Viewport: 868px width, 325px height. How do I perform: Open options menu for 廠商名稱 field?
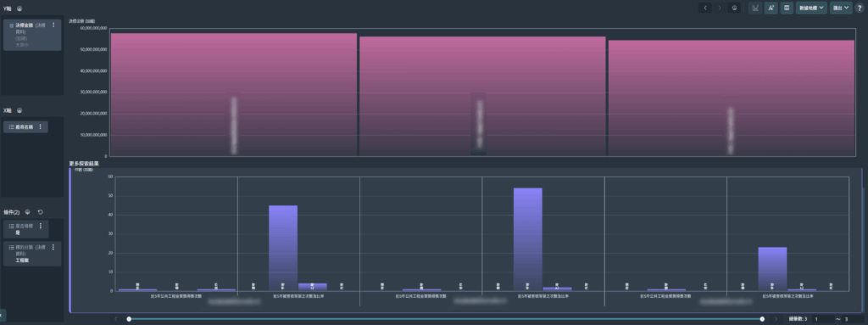[x=40, y=127]
